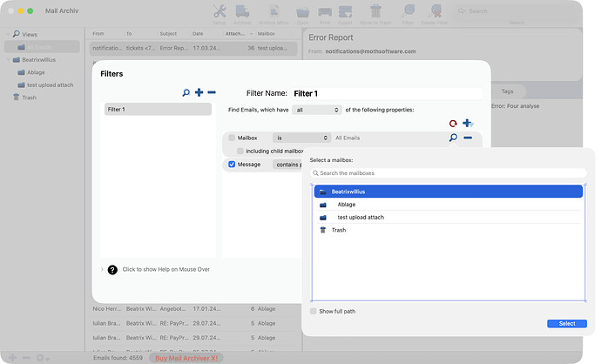Click the toolbar Search field
This screenshot has width=601, height=364.
pos(516,11)
